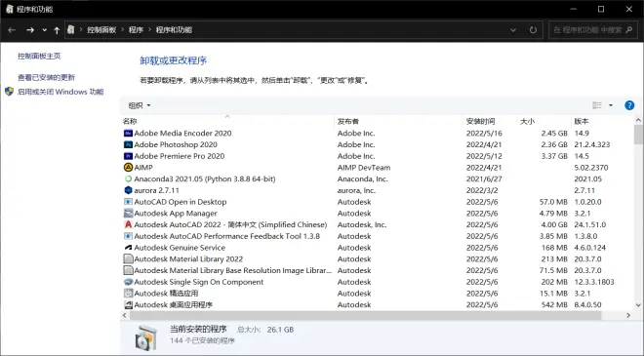
Task: Expand the view options dropdown arrow
Action: 611,105
